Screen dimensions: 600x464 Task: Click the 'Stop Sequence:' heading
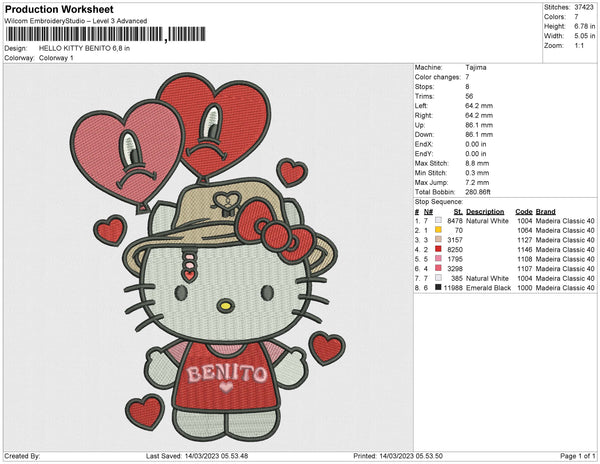[439, 202]
